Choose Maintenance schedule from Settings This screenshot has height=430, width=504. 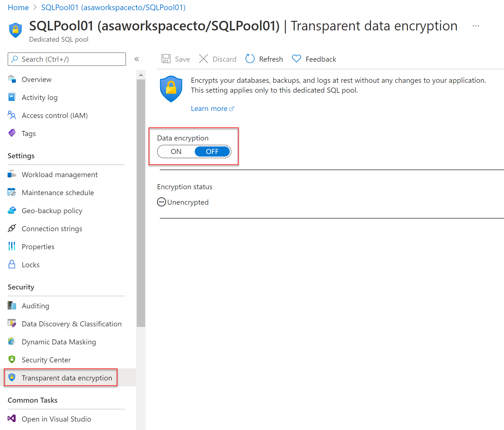point(58,193)
